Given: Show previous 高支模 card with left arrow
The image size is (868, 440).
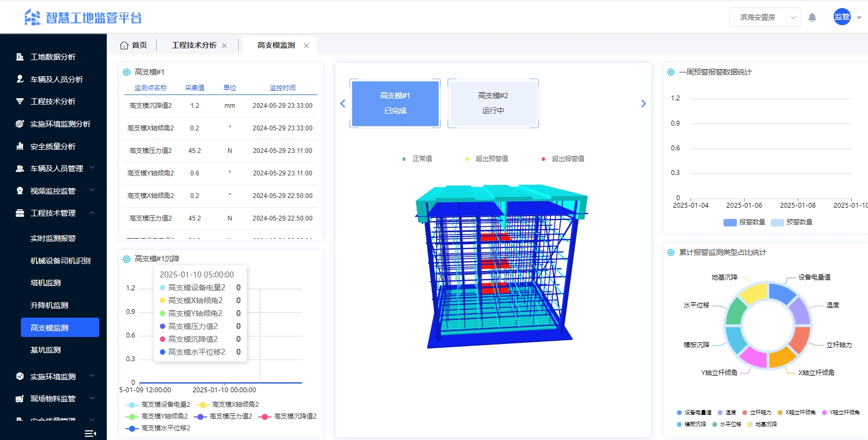Looking at the screenshot, I should (343, 104).
